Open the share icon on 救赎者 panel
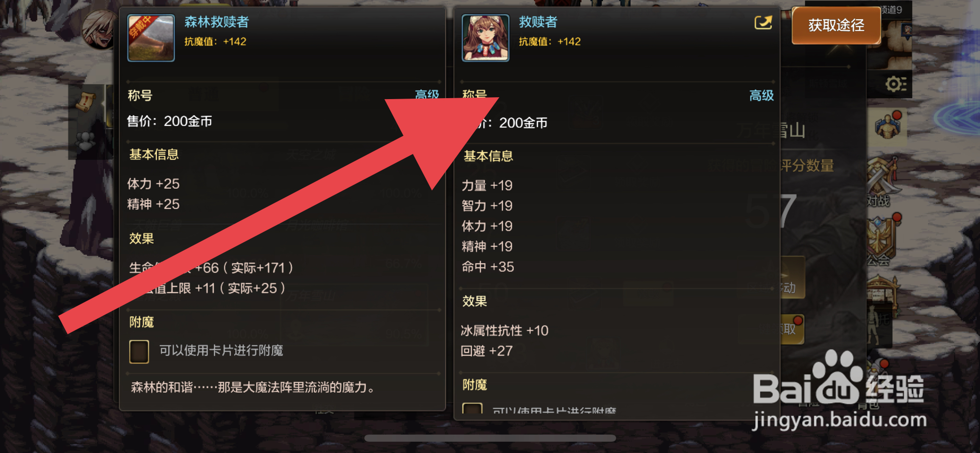This screenshot has width=980, height=453. [x=763, y=22]
